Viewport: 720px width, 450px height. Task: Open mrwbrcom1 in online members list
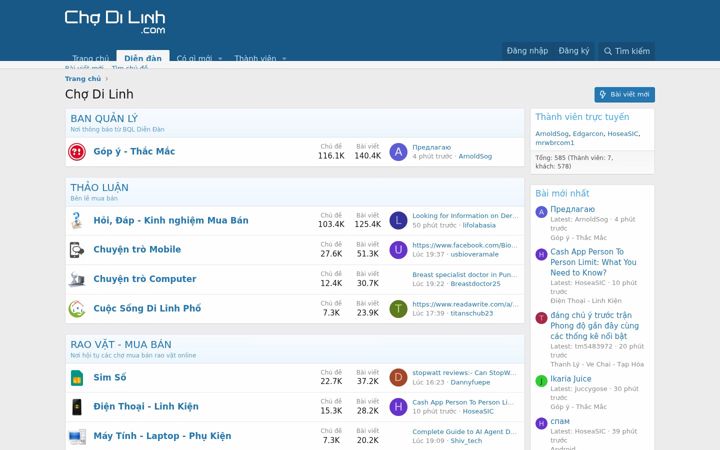(555, 143)
